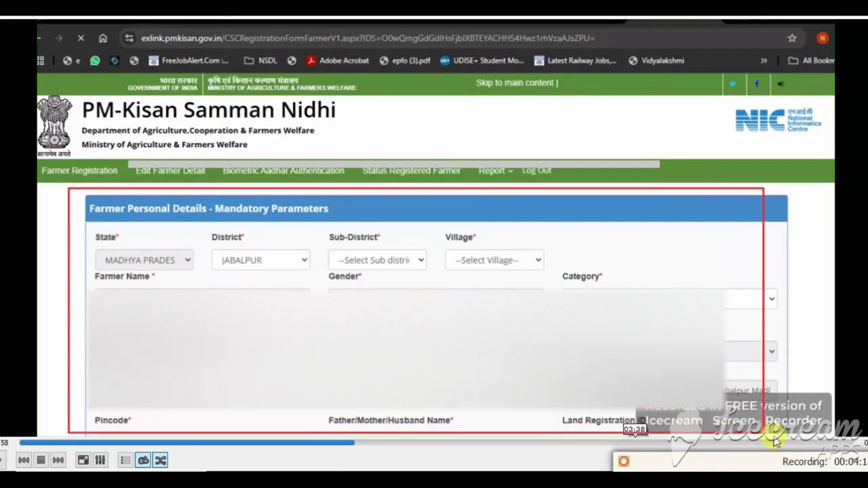Screen dimensions: 868x488
Task: Open the Category dropdown
Action: 669,299
